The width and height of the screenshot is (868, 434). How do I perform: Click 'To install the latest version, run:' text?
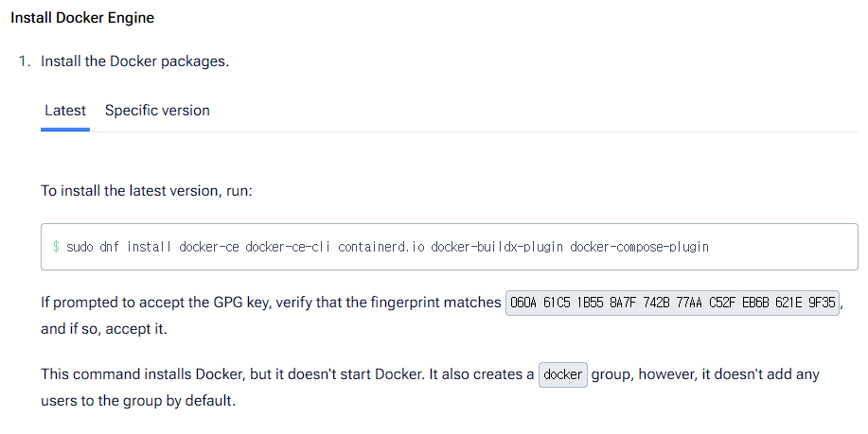[147, 191]
